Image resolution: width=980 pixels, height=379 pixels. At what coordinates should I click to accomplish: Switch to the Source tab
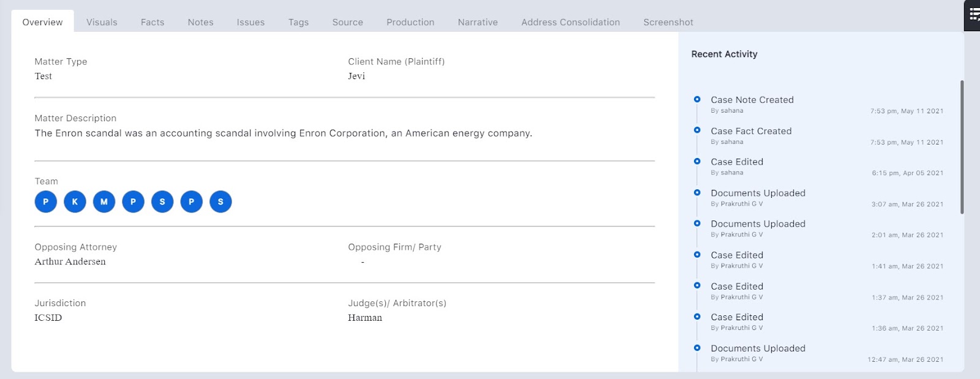tap(347, 22)
